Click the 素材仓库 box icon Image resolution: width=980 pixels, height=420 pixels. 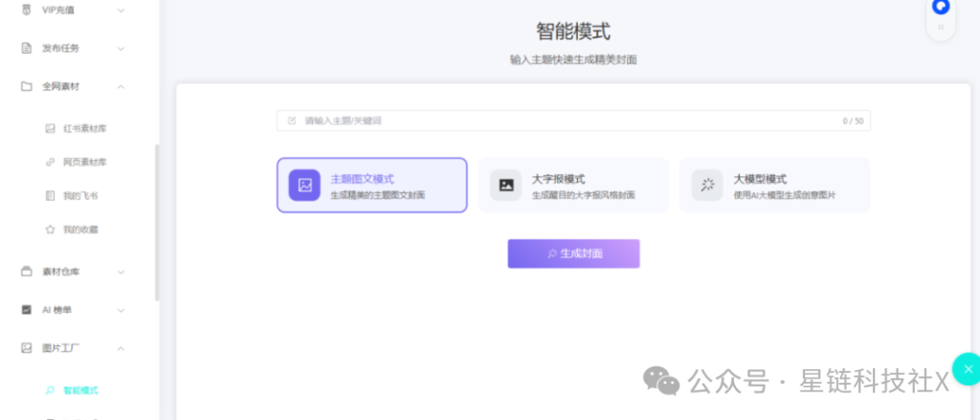click(26, 272)
